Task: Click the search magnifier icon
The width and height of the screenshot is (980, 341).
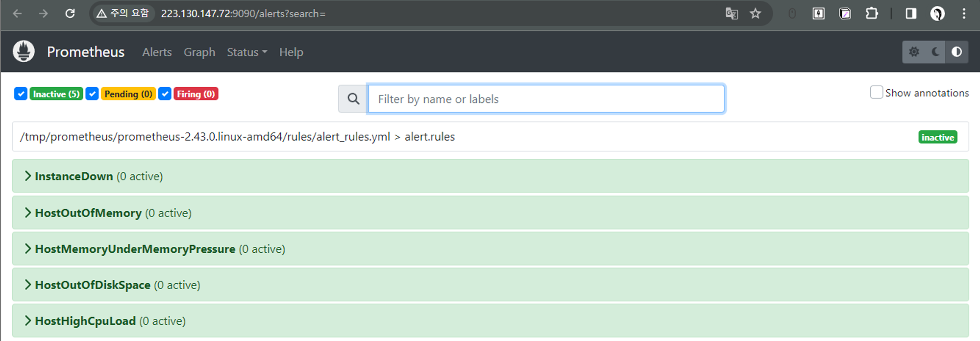Action: coord(353,99)
